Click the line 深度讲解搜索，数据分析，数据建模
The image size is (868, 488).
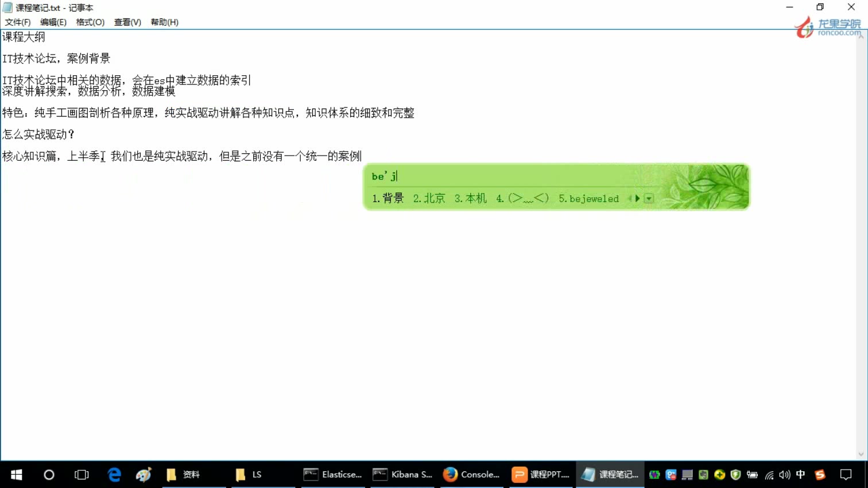click(x=89, y=91)
